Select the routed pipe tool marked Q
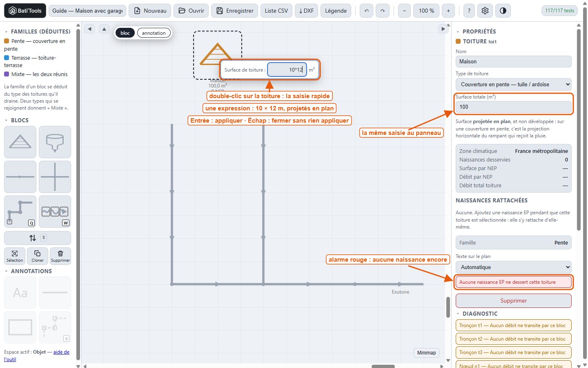 pos(20,211)
